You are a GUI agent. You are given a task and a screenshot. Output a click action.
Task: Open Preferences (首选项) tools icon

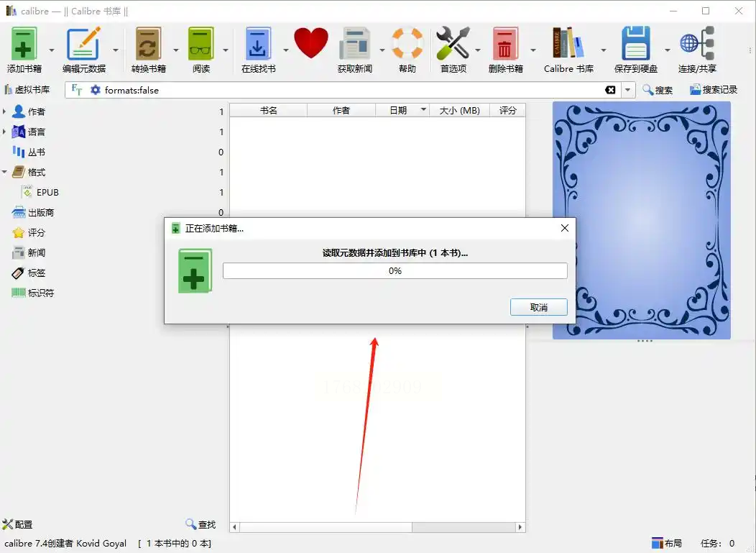point(453,44)
